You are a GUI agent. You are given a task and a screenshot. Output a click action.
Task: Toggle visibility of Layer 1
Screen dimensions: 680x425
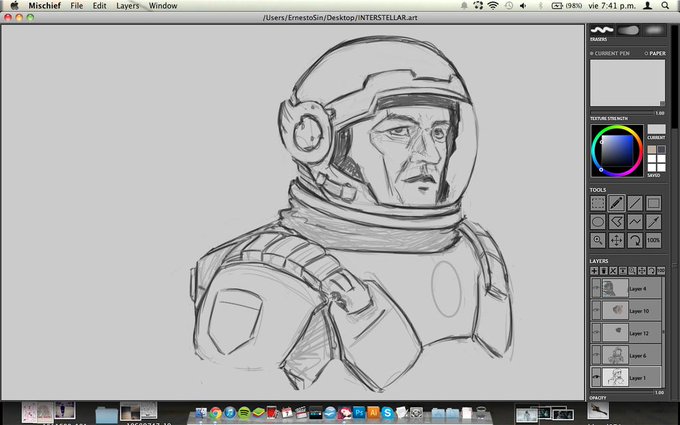click(x=595, y=376)
